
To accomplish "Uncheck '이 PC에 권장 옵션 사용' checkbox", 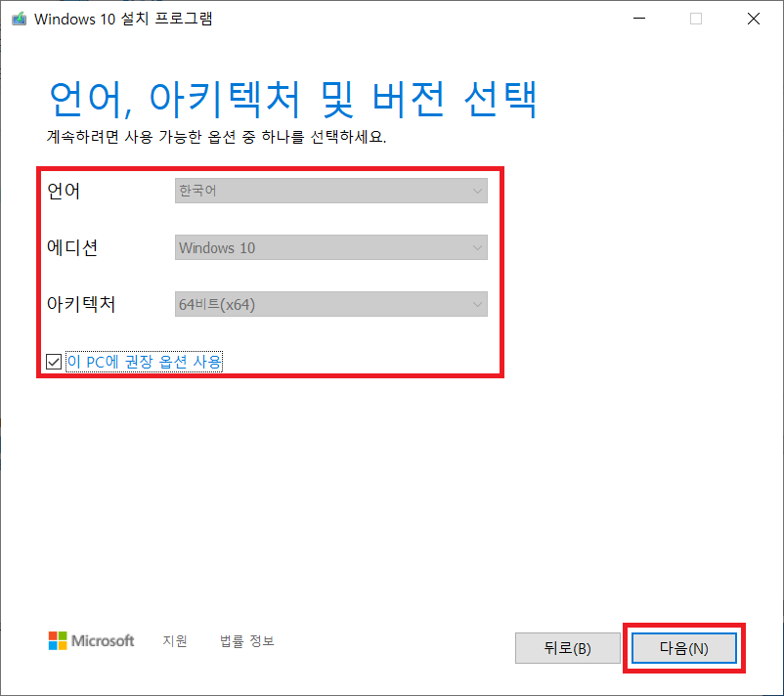I will click(54, 362).
